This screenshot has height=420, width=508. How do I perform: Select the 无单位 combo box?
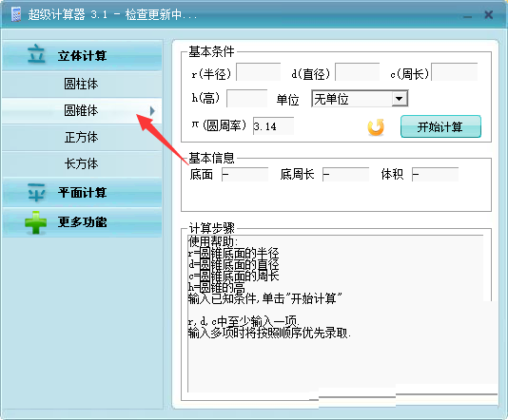coord(360,99)
